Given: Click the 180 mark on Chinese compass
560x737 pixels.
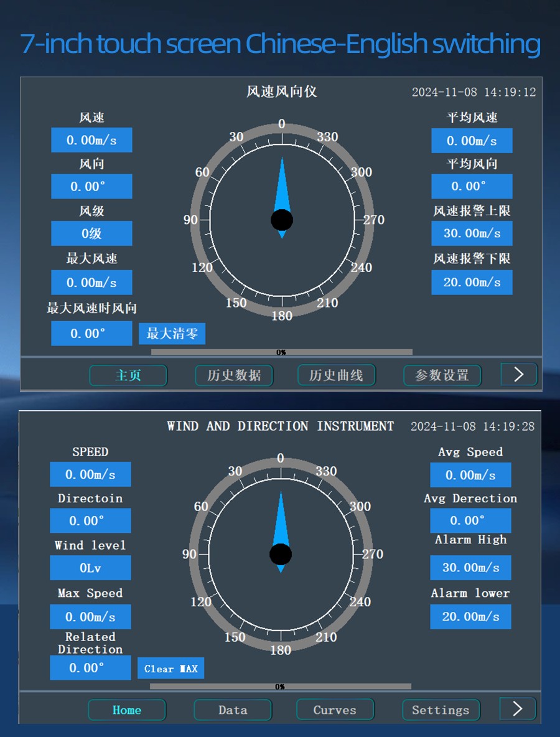Looking at the screenshot, I should [282, 316].
